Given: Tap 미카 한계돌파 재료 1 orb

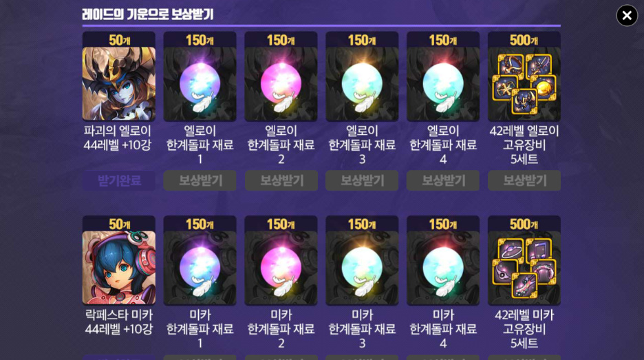Looking at the screenshot, I should (200, 268).
